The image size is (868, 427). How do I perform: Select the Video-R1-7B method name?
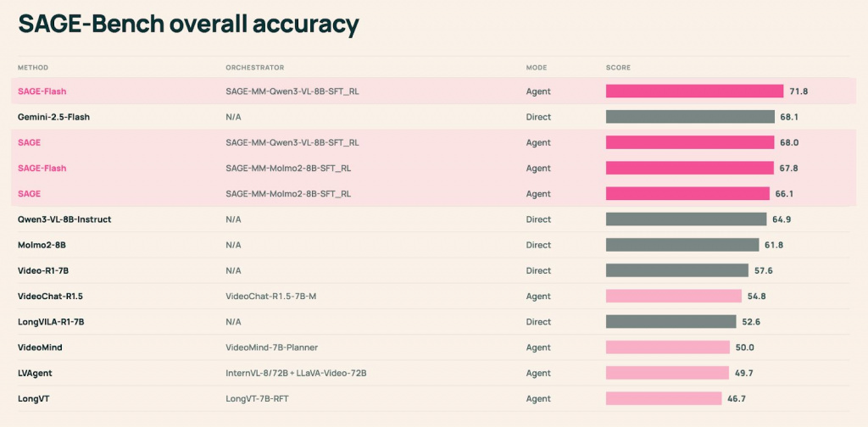coord(48,270)
